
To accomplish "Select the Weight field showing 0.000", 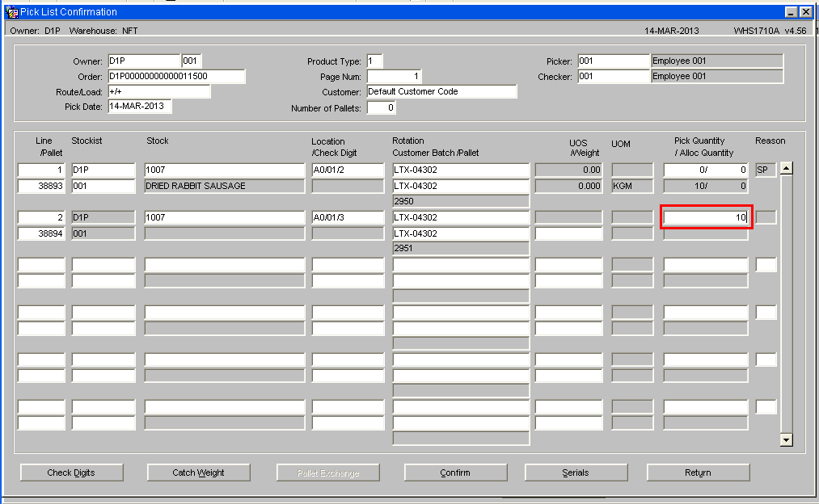I will (569, 187).
